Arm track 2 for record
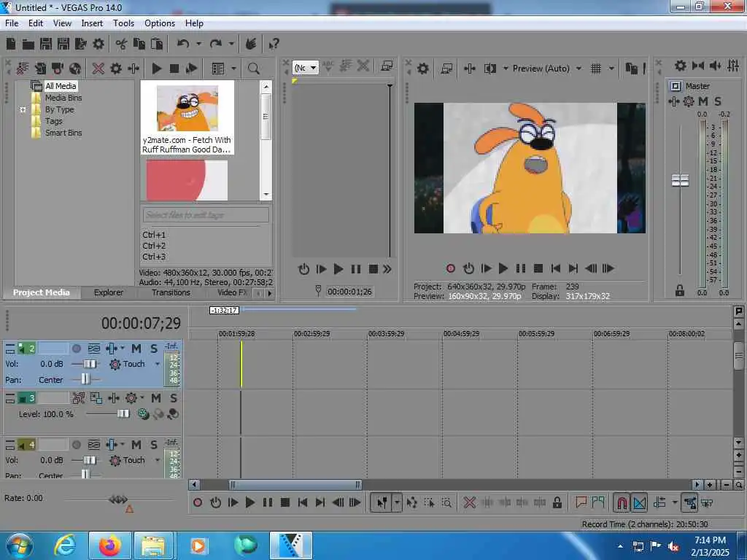Viewport: 747px width, 560px height. click(x=76, y=349)
